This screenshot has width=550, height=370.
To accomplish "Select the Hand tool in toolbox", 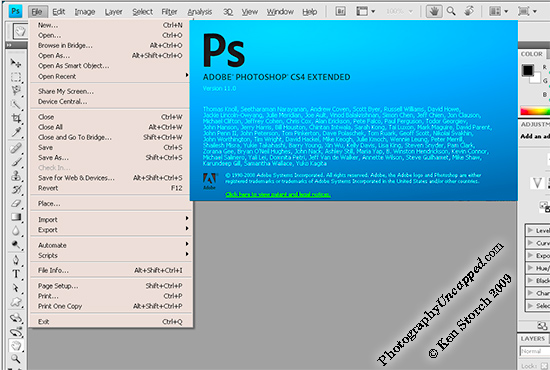I will (x=15, y=345).
